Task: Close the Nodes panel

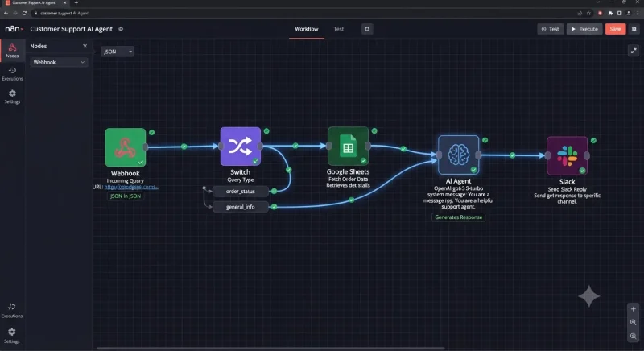Action: [x=85, y=46]
